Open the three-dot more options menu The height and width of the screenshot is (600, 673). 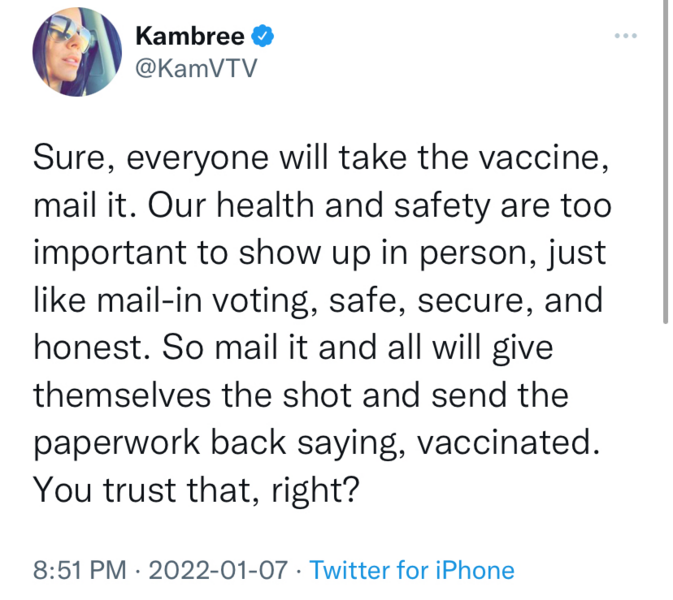625,36
